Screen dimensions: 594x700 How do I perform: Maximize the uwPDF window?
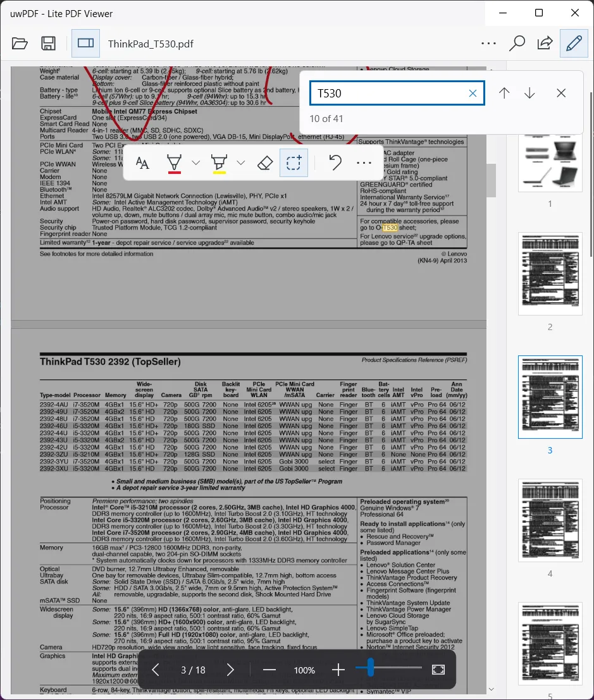(x=539, y=13)
